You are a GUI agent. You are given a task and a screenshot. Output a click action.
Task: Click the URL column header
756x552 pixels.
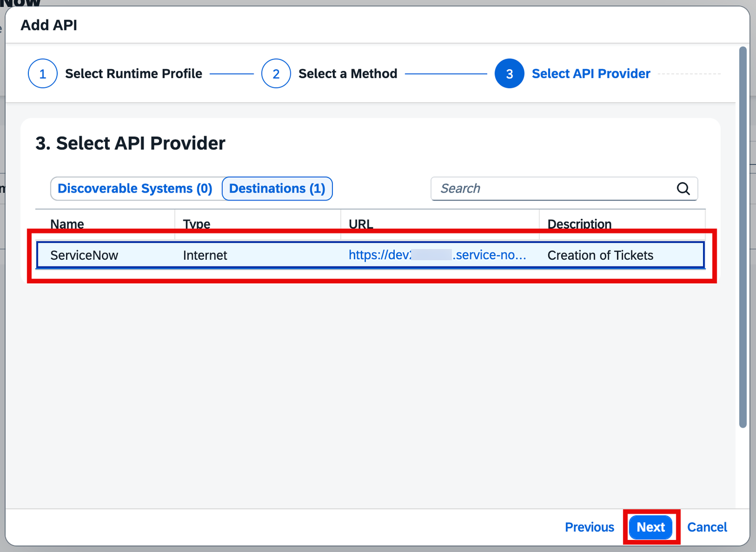[361, 224]
